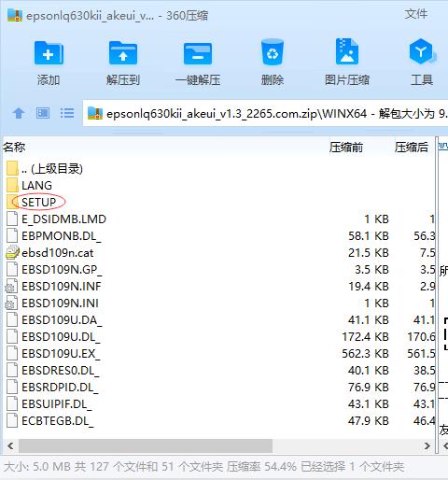
Task: Click the archive path address field
Action: coord(265,113)
